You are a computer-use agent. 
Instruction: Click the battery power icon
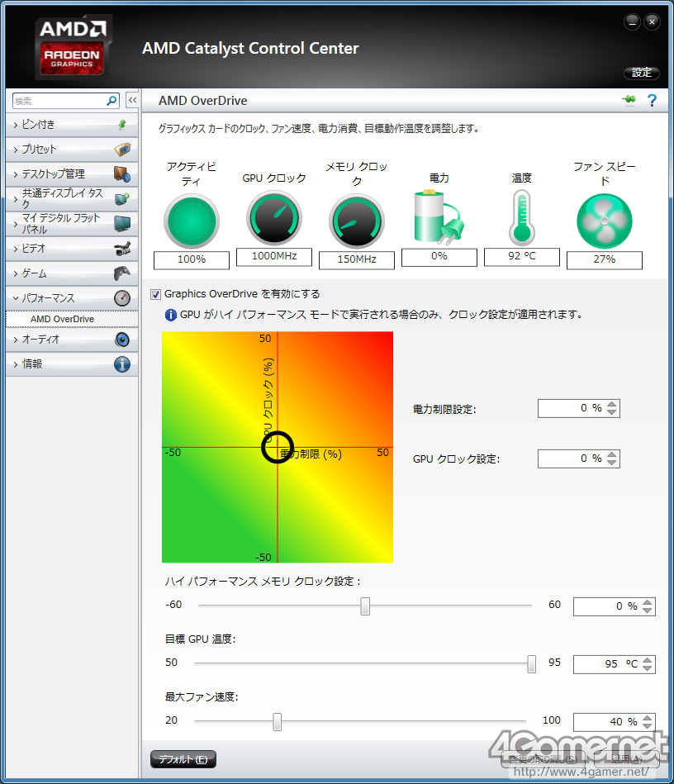[439, 217]
